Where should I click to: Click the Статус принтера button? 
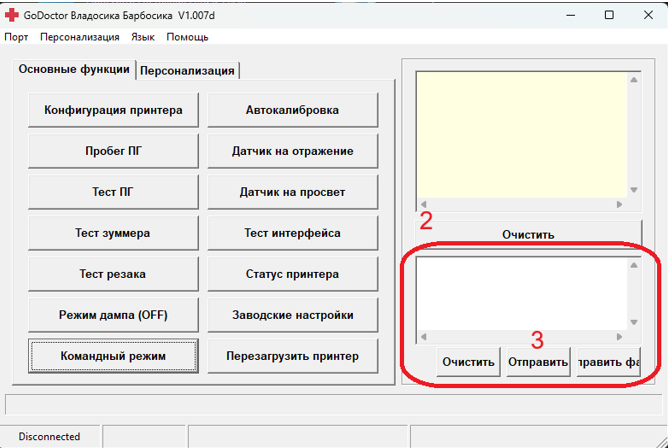292,274
